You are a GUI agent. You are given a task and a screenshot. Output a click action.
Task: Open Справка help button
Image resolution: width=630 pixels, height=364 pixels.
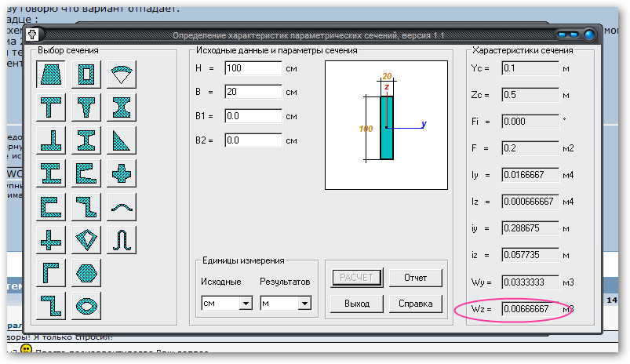(415, 303)
